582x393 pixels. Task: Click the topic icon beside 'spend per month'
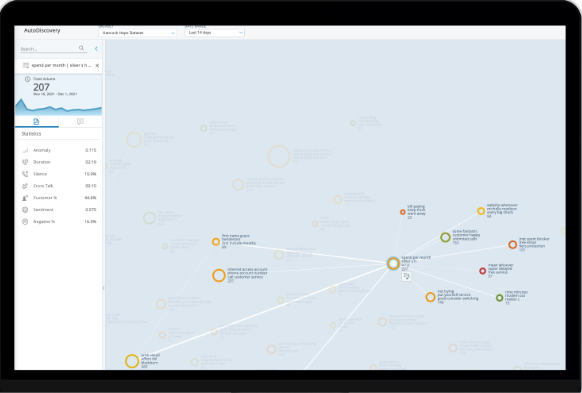(x=26, y=66)
